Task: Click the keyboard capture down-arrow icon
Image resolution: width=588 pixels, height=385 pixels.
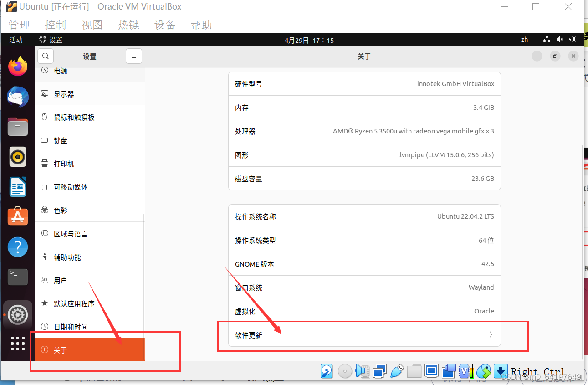Action: click(501, 371)
